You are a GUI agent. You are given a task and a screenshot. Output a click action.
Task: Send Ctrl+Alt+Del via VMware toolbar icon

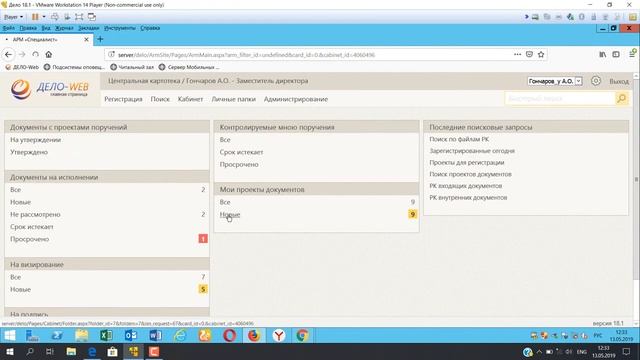pos(55,17)
